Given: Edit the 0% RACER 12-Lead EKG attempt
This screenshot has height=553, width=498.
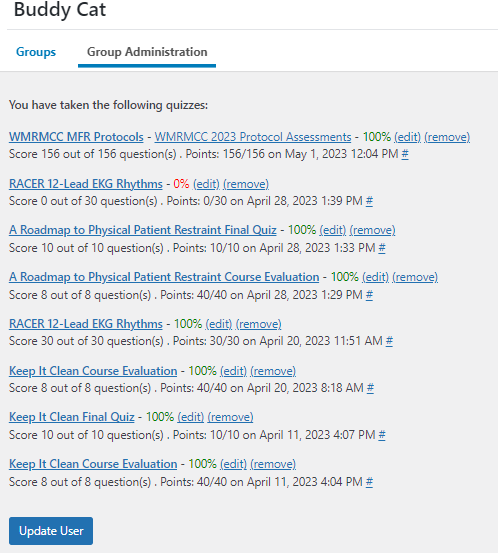Looking at the screenshot, I should 206,184.
